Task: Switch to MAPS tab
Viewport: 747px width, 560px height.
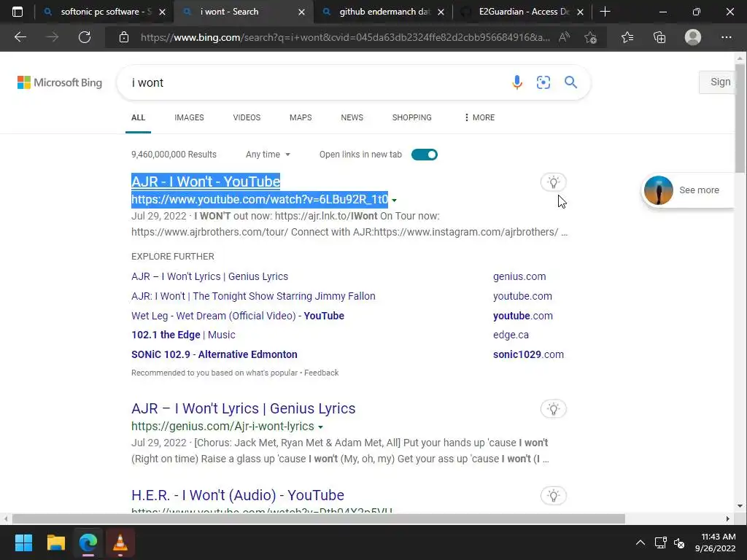Action: [301, 117]
